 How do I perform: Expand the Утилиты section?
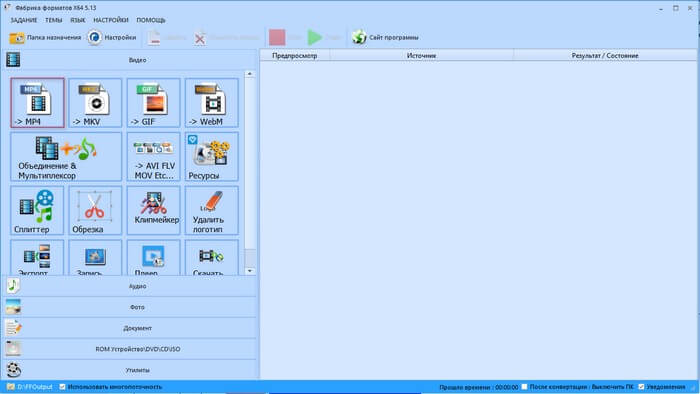click(x=130, y=370)
